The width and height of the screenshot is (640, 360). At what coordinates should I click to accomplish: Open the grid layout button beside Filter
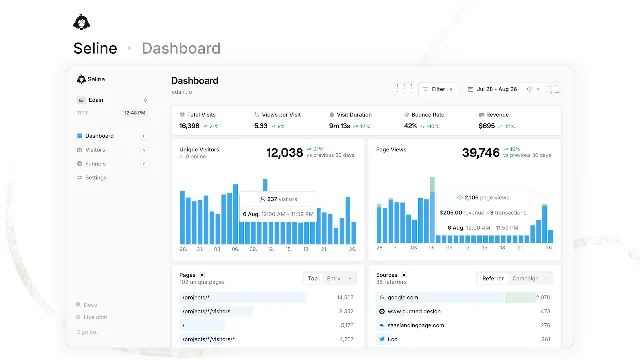[x=404, y=89]
